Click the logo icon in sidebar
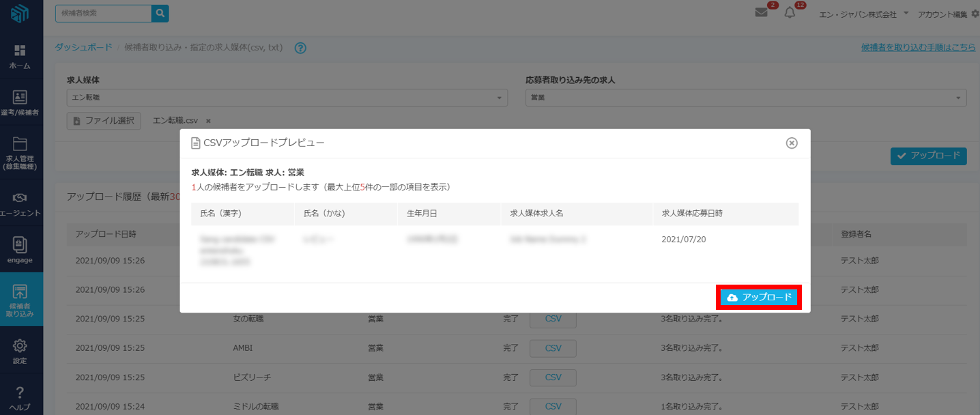980x415 pixels. click(x=20, y=15)
